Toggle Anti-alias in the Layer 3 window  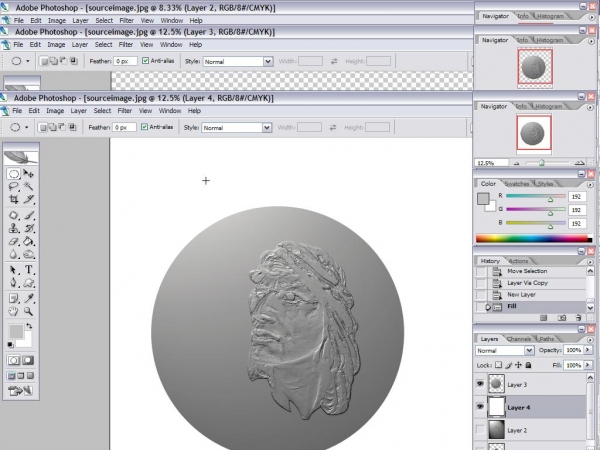point(145,61)
